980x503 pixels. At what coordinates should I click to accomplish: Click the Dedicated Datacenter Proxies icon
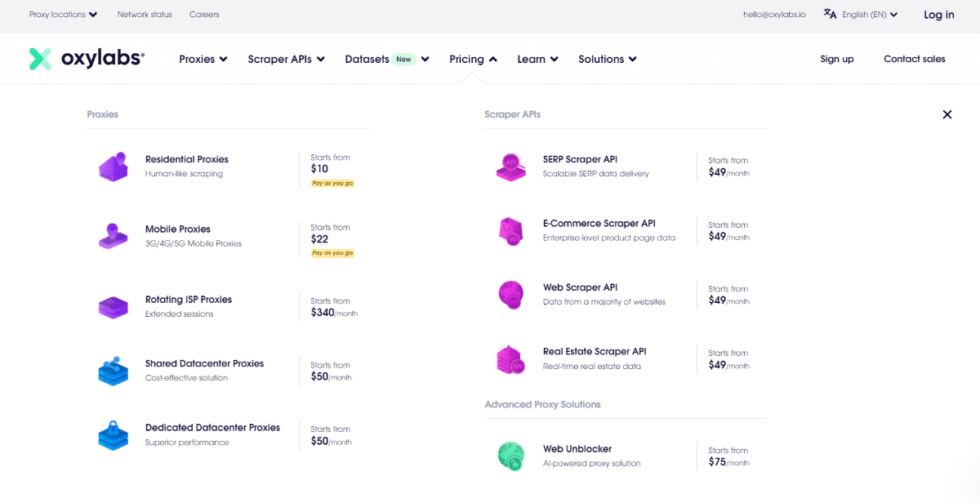click(114, 435)
